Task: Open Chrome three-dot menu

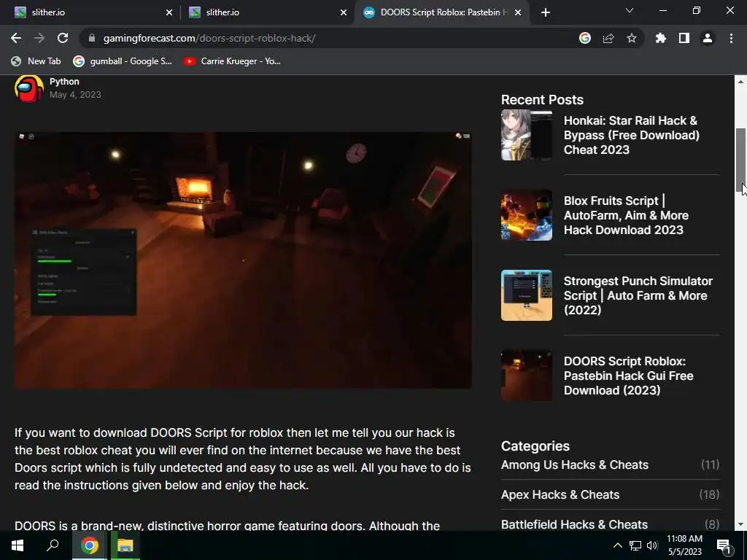Action: 731,38
